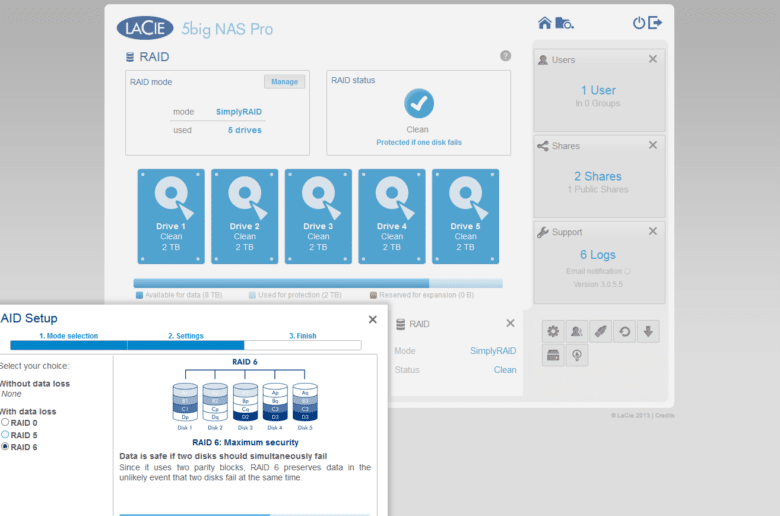The height and width of the screenshot is (516, 780).
Task: Select the Drive 1 disk tile
Action: (x=171, y=216)
